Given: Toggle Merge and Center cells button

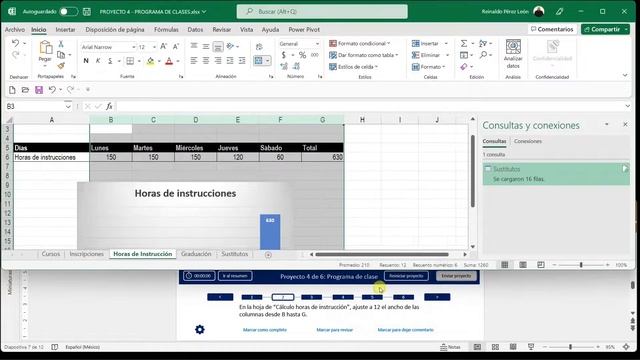Looking at the screenshot, I should (258, 61).
